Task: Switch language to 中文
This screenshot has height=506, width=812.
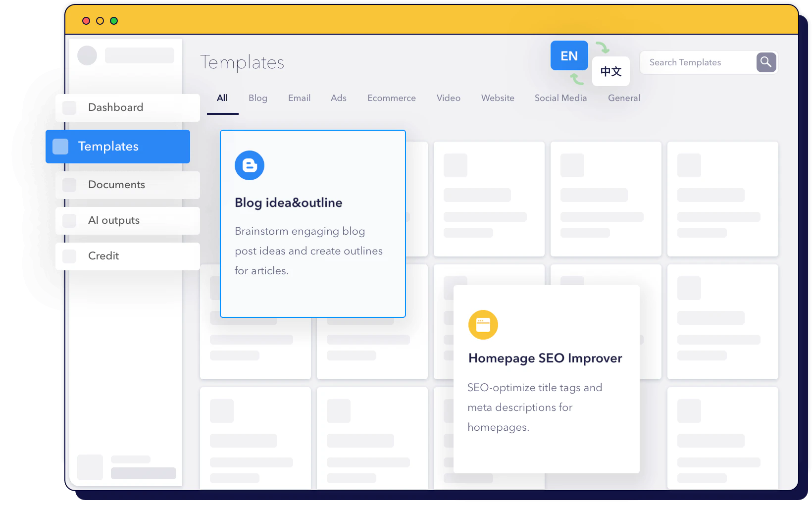Action: [x=611, y=71]
